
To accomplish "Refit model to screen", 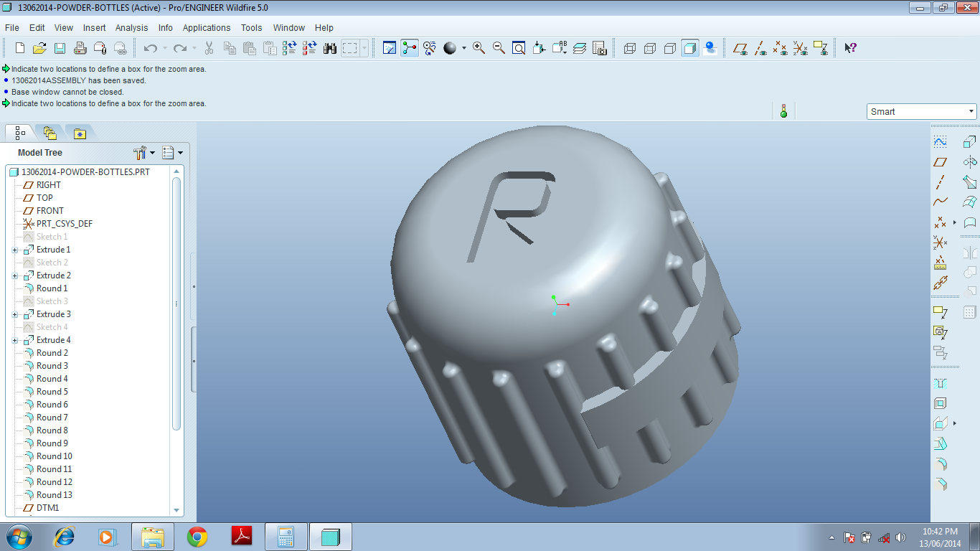I will 519,48.
